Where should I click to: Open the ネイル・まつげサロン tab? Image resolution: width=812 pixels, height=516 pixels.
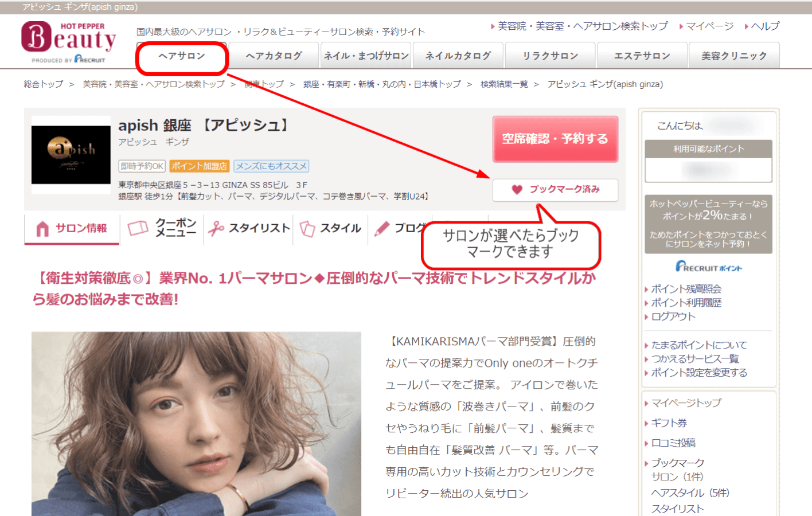pos(366,56)
